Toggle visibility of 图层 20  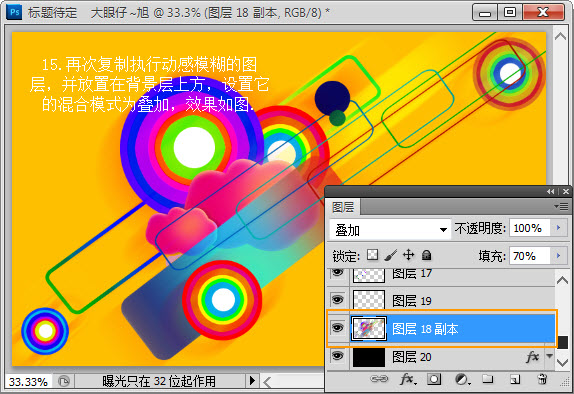(337, 355)
